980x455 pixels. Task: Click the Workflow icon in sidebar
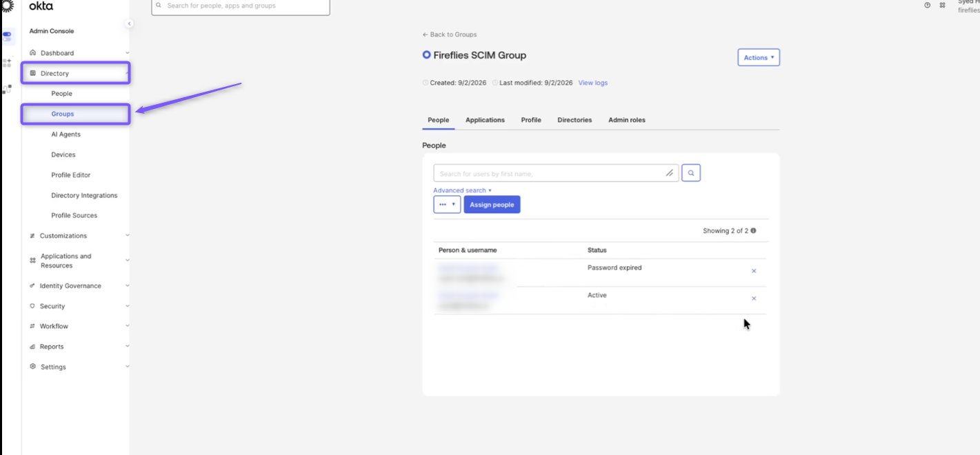(x=32, y=326)
